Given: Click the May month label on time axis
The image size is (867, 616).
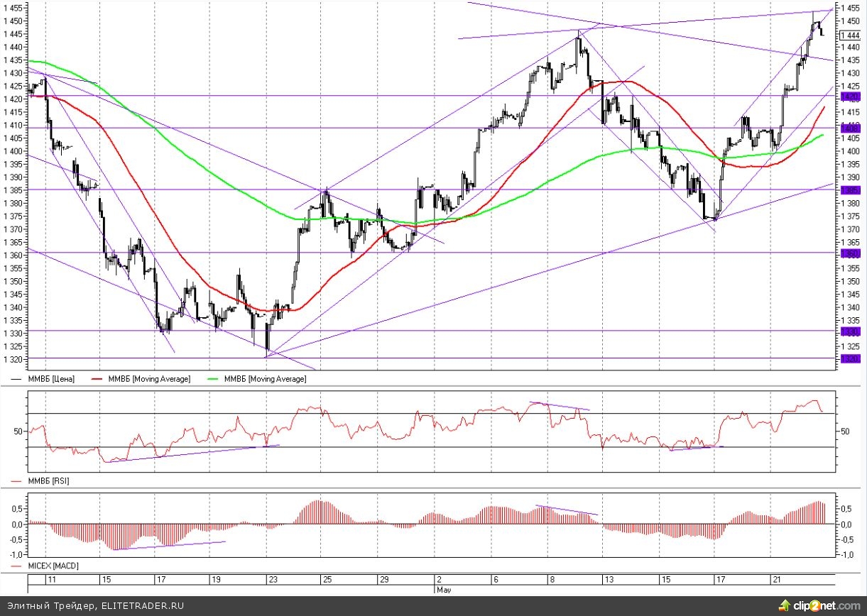Looking at the screenshot, I should click(442, 589).
